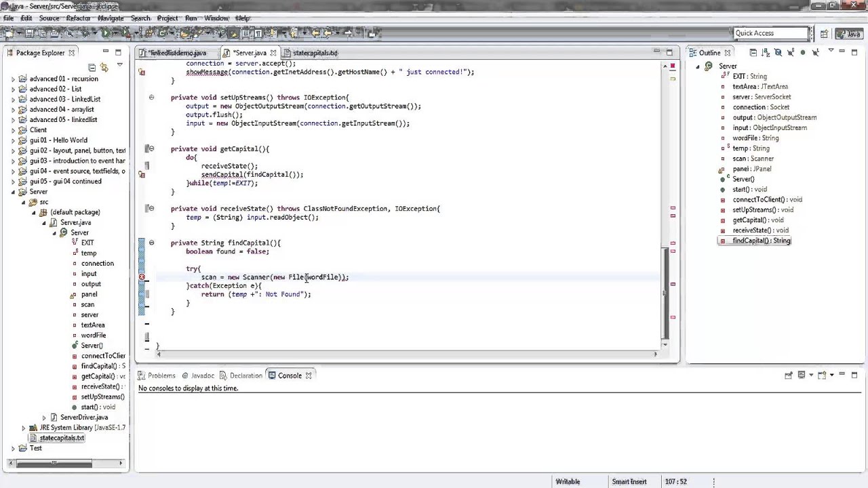This screenshot has height=488, width=868.
Task: Toggle Hide Static Fields and Methods in Outline
Action: pyautogui.click(x=790, y=52)
